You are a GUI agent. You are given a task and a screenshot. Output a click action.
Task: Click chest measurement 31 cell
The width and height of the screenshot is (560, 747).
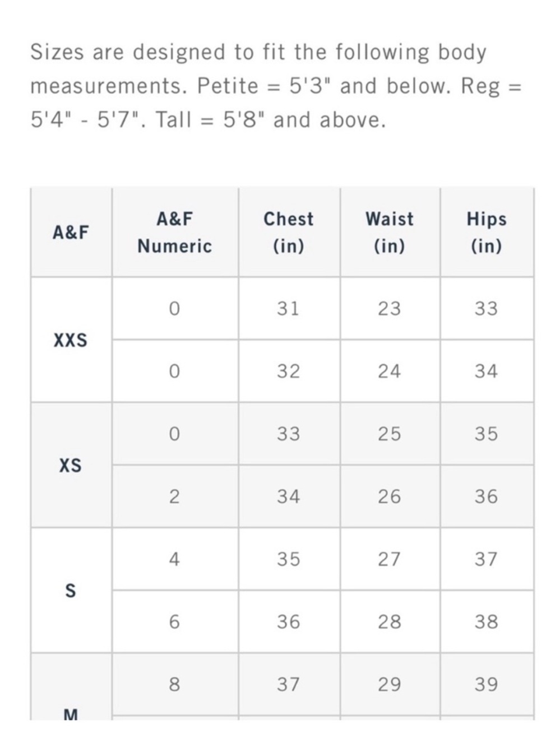[x=289, y=309]
